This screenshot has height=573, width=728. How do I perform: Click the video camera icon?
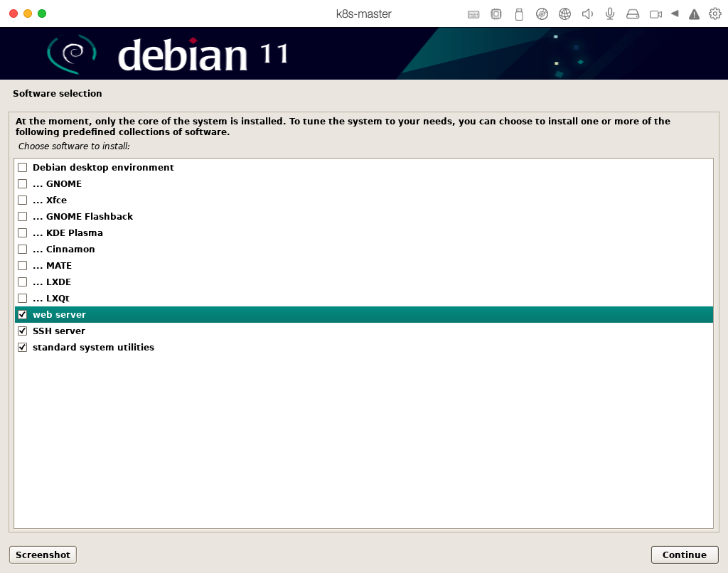click(655, 14)
